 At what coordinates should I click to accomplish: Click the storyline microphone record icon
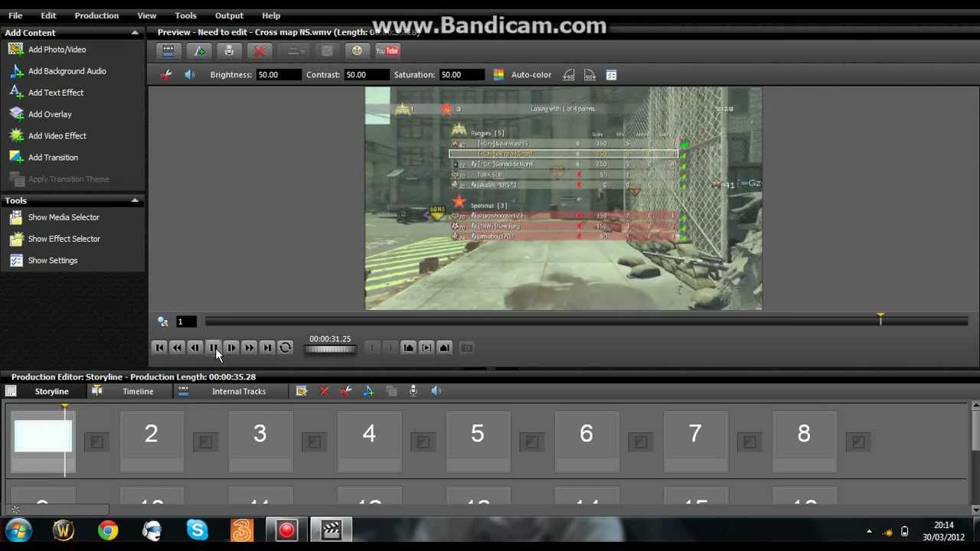tap(413, 391)
